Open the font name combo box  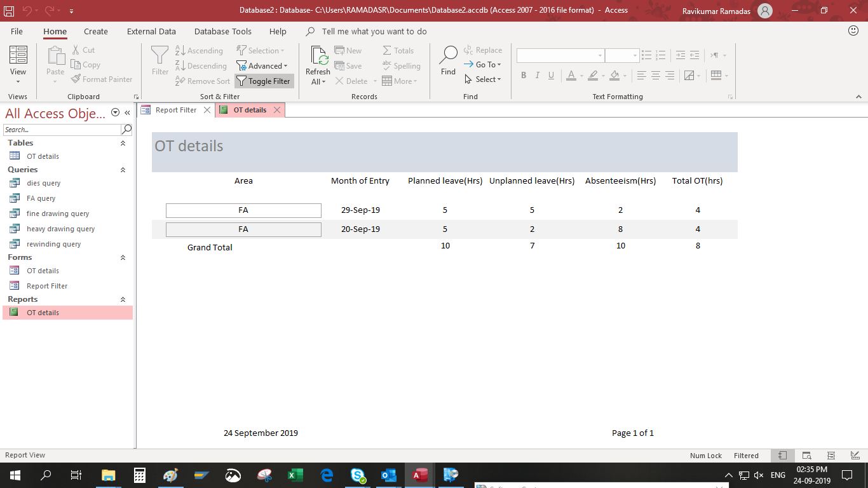[x=560, y=55]
